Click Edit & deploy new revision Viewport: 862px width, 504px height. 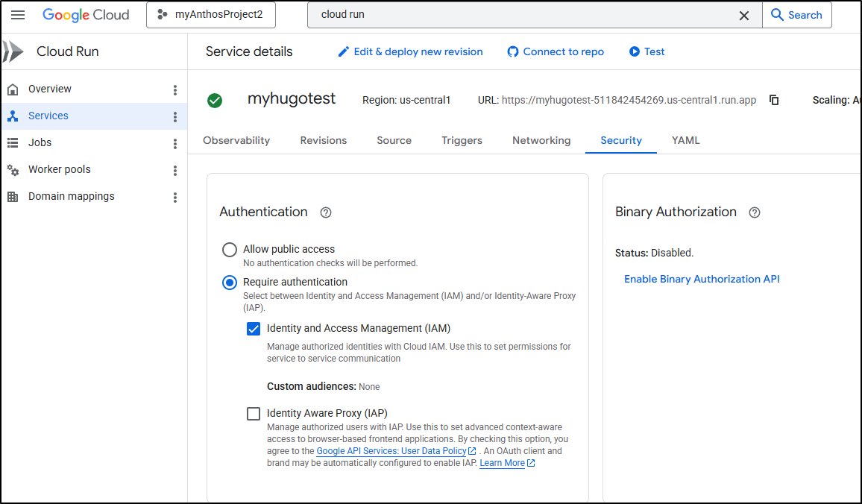tap(410, 51)
